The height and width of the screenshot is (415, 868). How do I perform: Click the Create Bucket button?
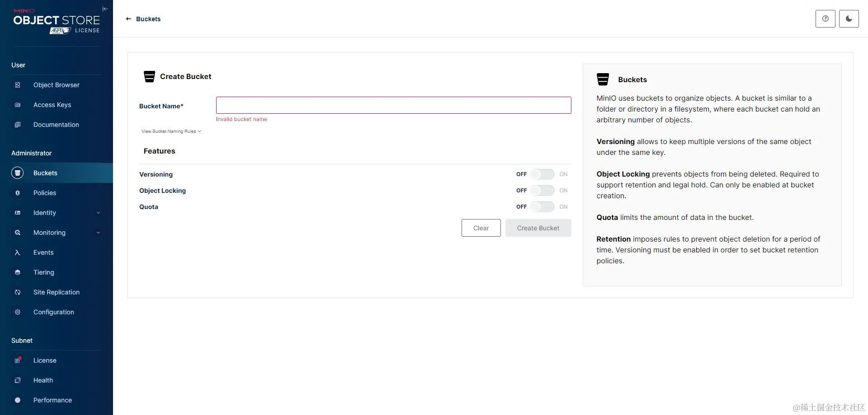[538, 228]
